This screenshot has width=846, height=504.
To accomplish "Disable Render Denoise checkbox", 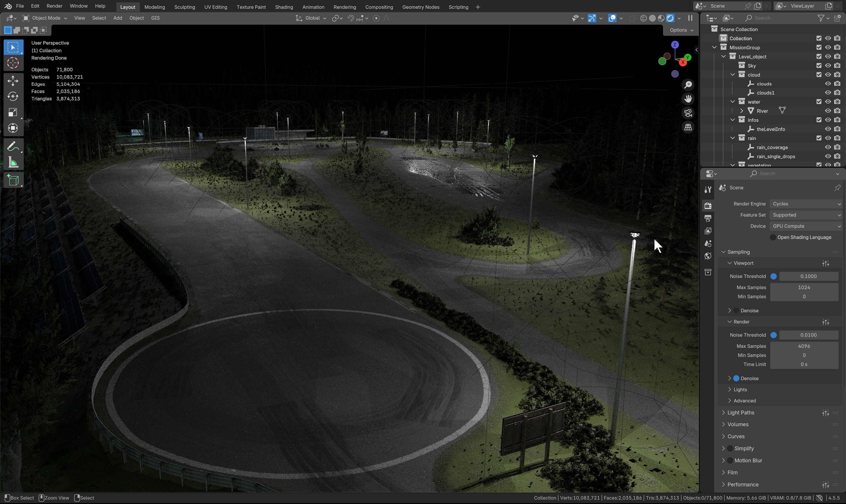I will (x=736, y=378).
